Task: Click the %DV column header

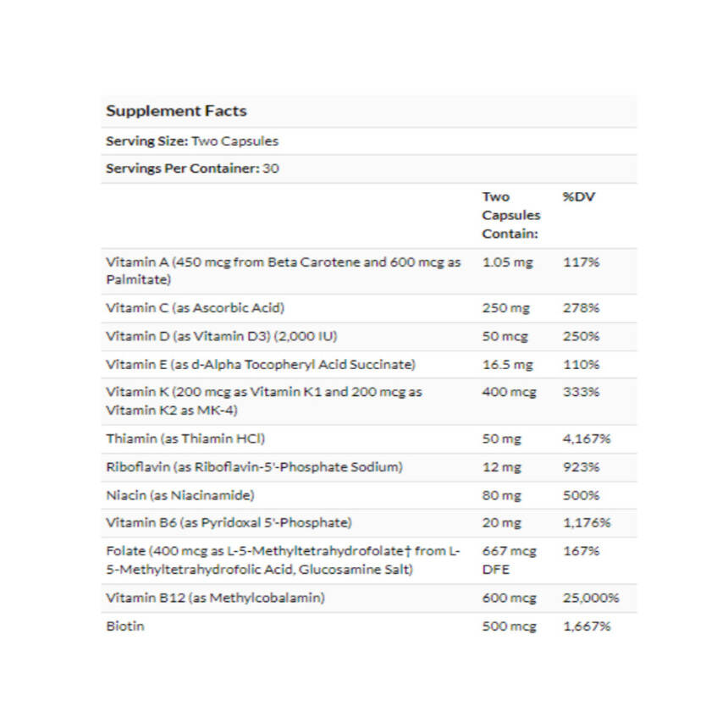Action: tap(580, 196)
